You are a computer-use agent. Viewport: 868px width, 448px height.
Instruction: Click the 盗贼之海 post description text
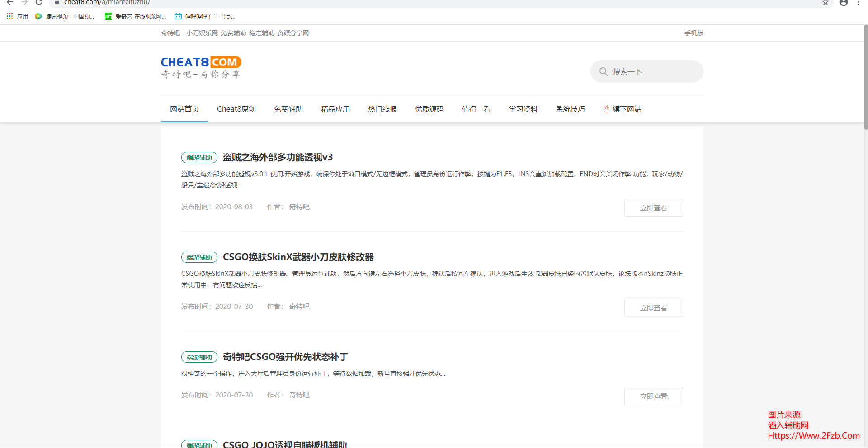(432, 179)
